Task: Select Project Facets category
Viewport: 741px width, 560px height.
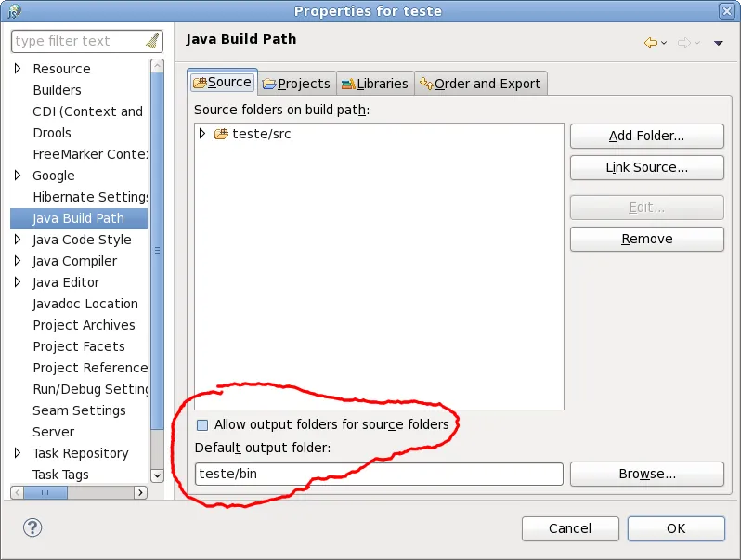Action: [79, 346]
